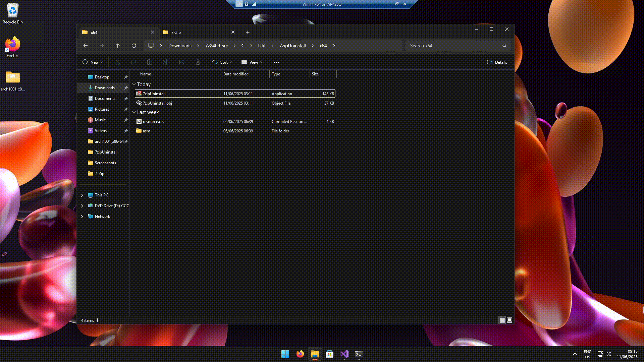
Task: Click the search magnifier icon
Action: coord(504,46)
